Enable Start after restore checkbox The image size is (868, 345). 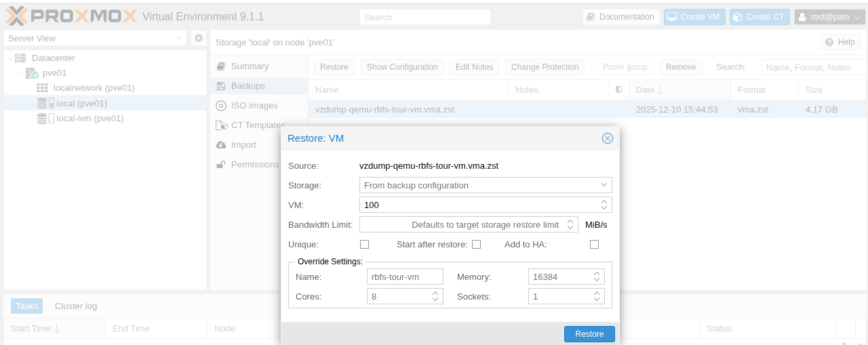tap(476, 244)
